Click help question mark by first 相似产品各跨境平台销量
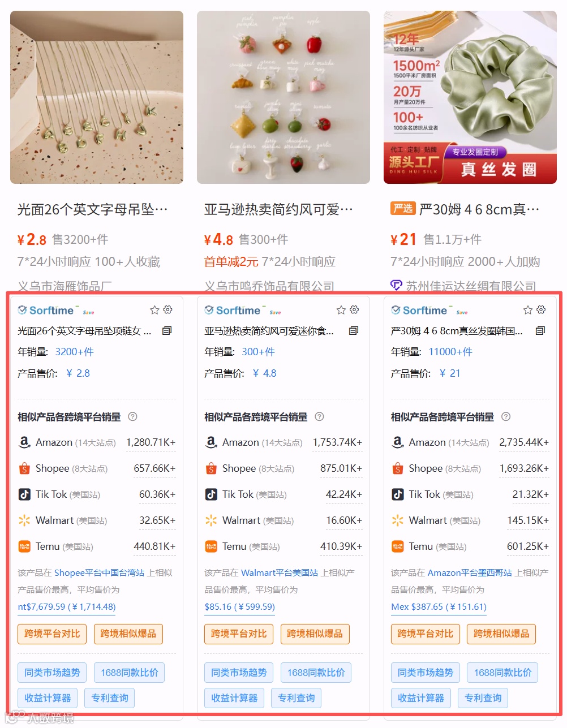Viewport: 567px width, 728px height. [132, 417]
